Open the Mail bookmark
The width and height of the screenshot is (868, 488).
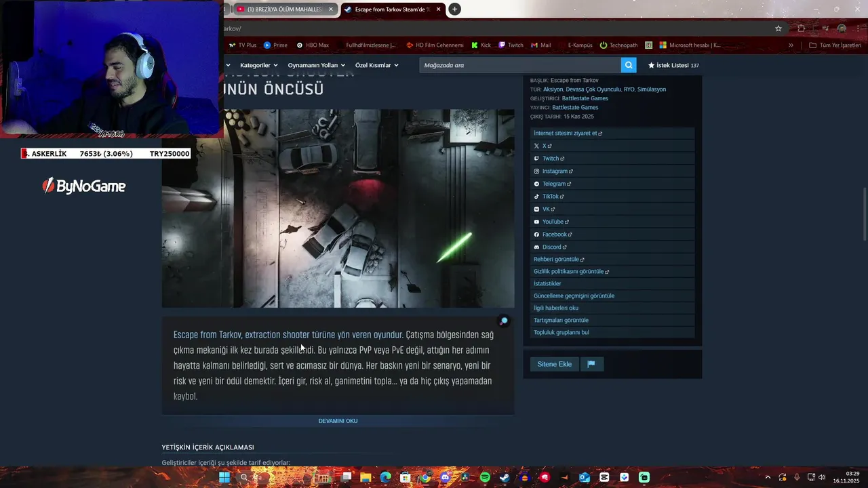click(540, 45)
